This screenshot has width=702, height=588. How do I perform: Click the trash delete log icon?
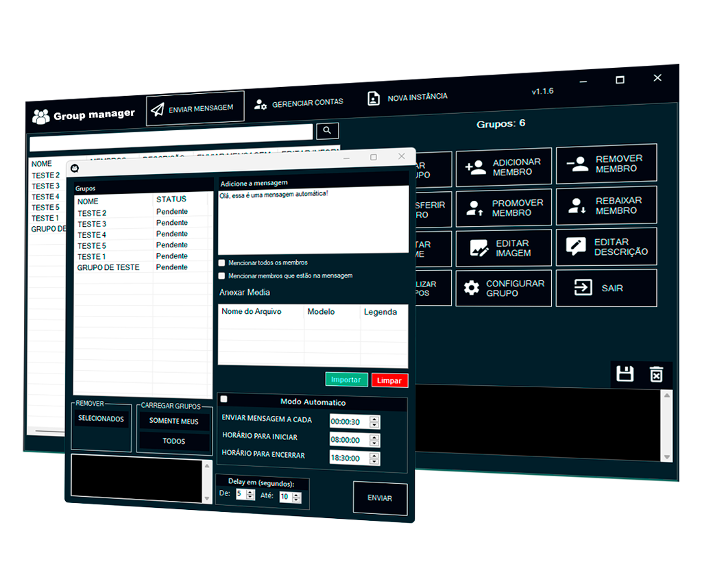coord(656,374)
